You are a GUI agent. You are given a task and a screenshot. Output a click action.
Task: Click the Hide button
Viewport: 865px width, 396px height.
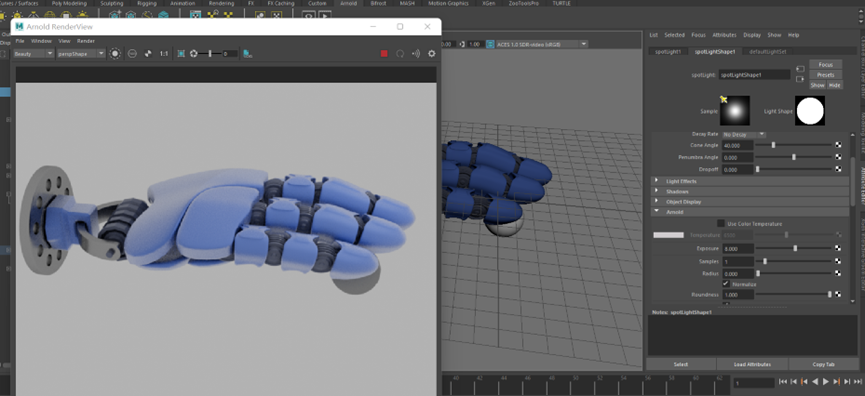(x=834, y=85)
